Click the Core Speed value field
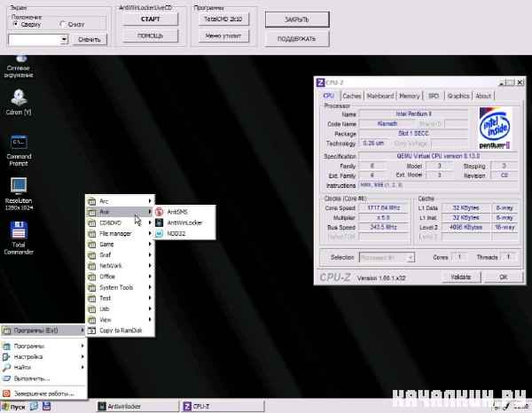The height and width of the screenshot is (413, 532). click(x=383, y=208)
